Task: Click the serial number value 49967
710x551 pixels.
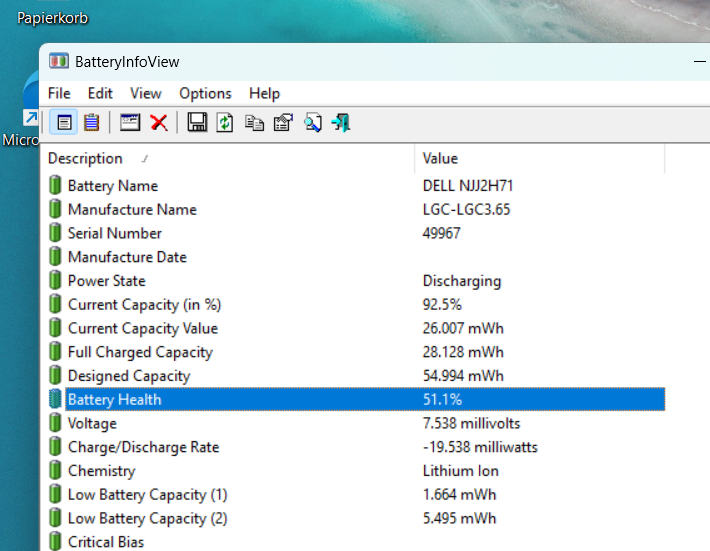Action: pos(441,233)
